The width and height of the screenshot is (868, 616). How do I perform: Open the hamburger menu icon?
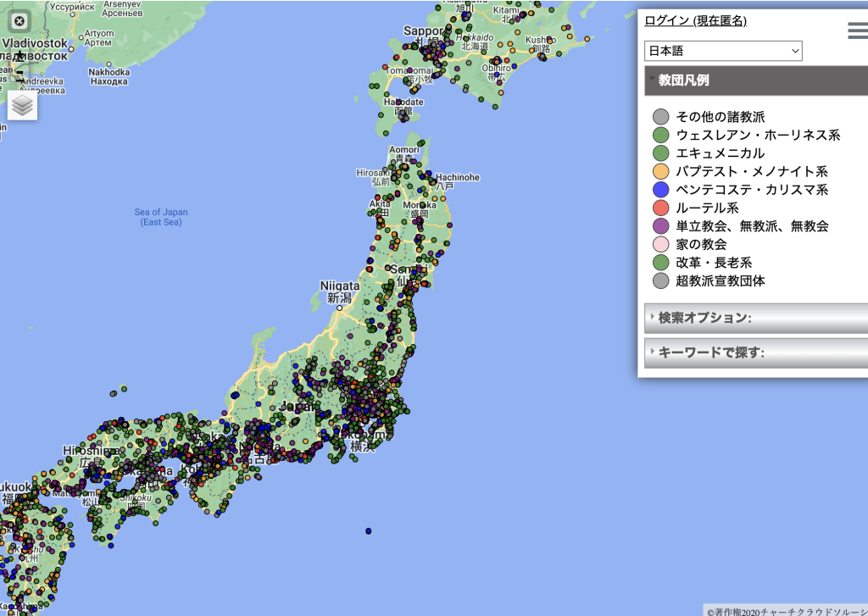coord(857,31)
